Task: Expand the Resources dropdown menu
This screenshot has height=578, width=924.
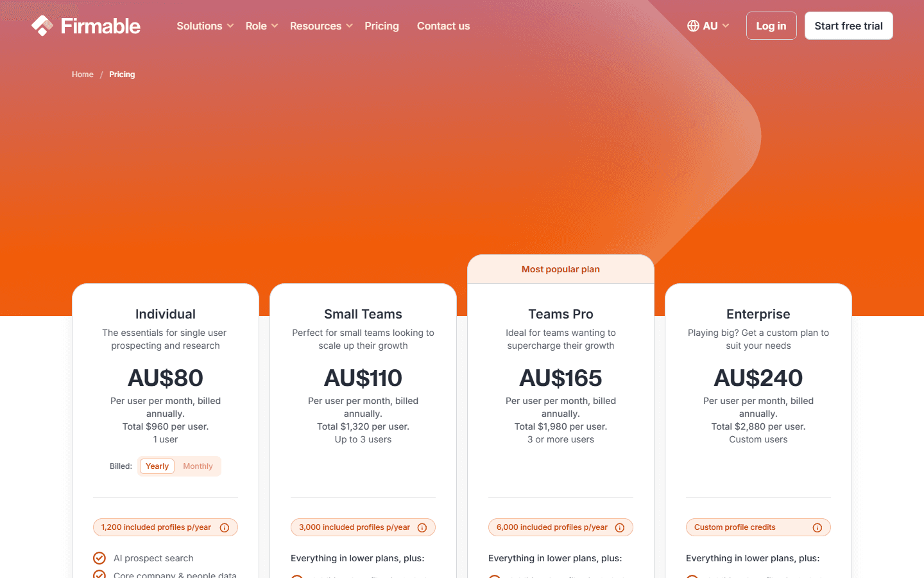Action: point(316,26)
